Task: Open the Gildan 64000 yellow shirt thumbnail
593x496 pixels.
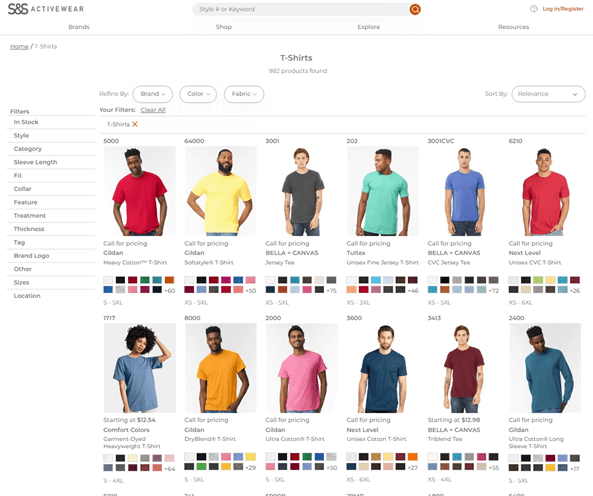Action: point(221,191)
